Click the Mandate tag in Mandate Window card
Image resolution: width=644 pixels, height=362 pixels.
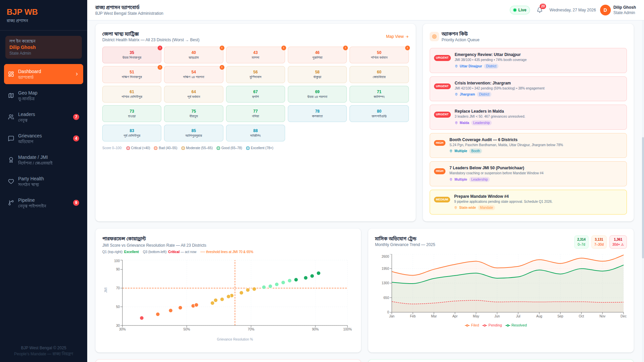pyautogui.click(x=486, y=208)
